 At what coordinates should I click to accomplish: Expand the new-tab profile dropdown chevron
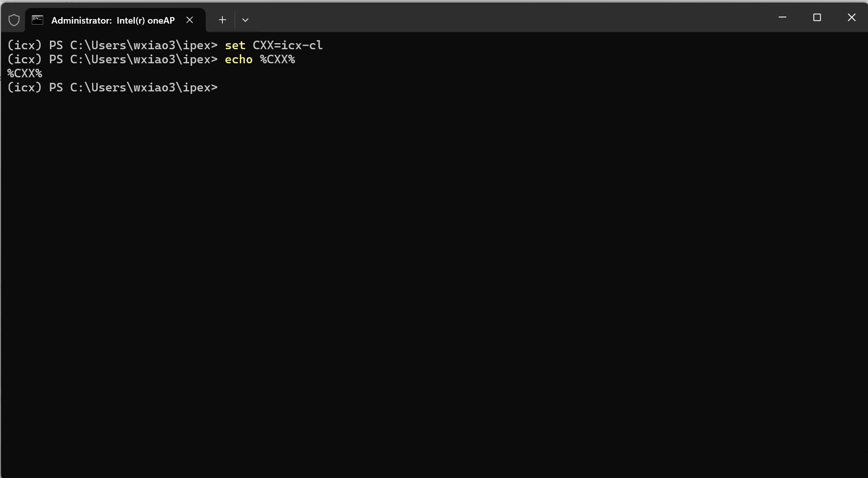coord(245,20)
